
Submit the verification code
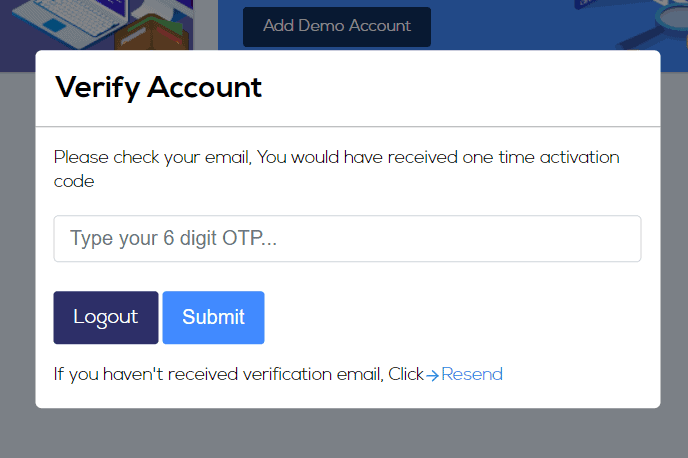tap(213, 317)
